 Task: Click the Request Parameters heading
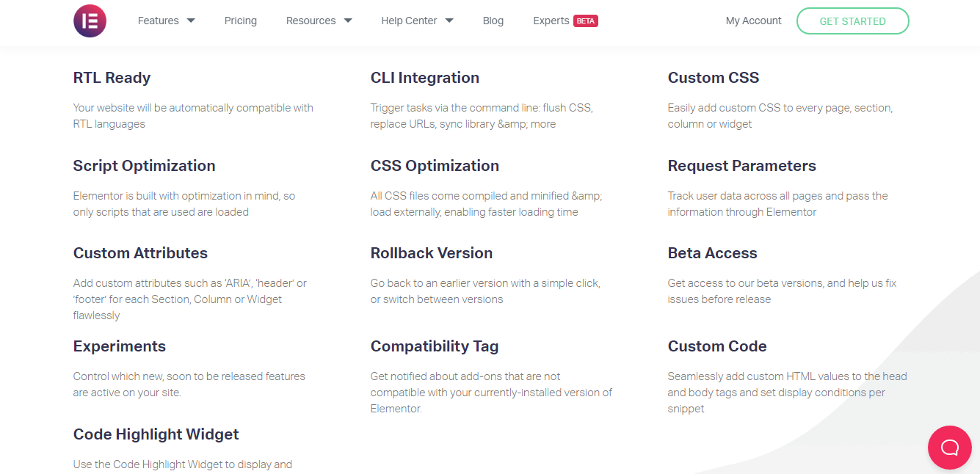tap(741, 166)
